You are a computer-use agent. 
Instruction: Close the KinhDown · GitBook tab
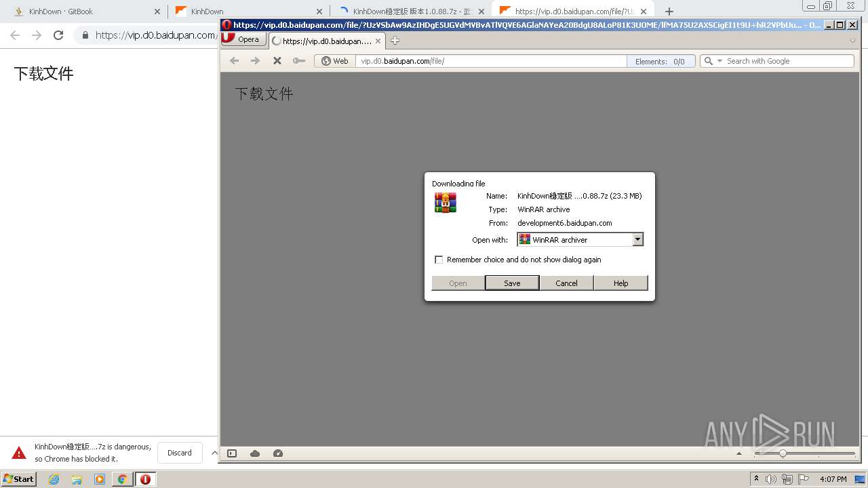157,12
